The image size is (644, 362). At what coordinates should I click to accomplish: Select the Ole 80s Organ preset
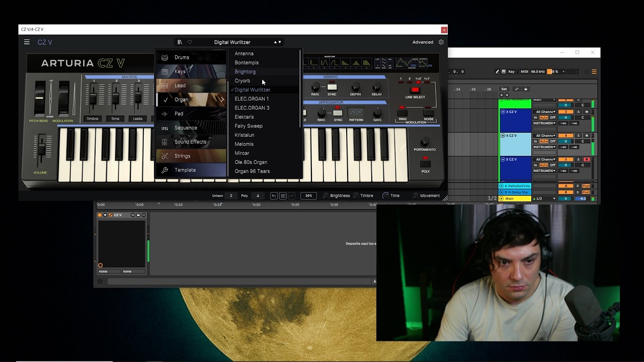[x=251, y=162]
